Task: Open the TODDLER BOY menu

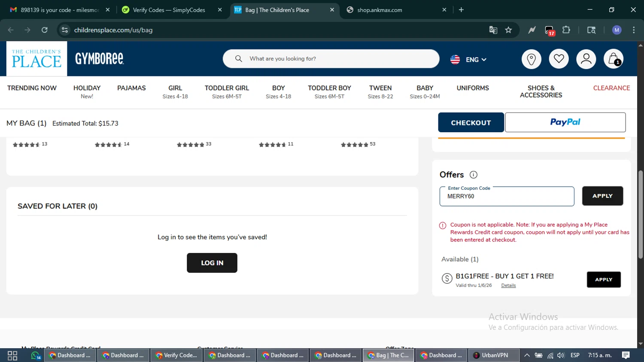Action: click(329, 91)
